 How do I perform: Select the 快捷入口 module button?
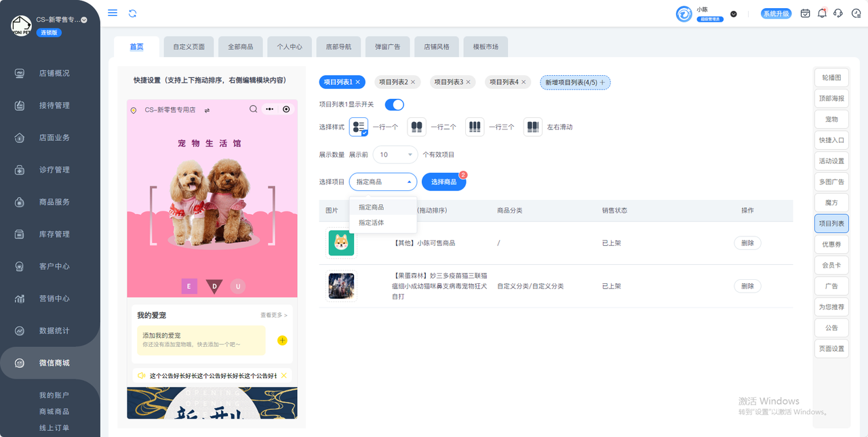coord(831,140)
